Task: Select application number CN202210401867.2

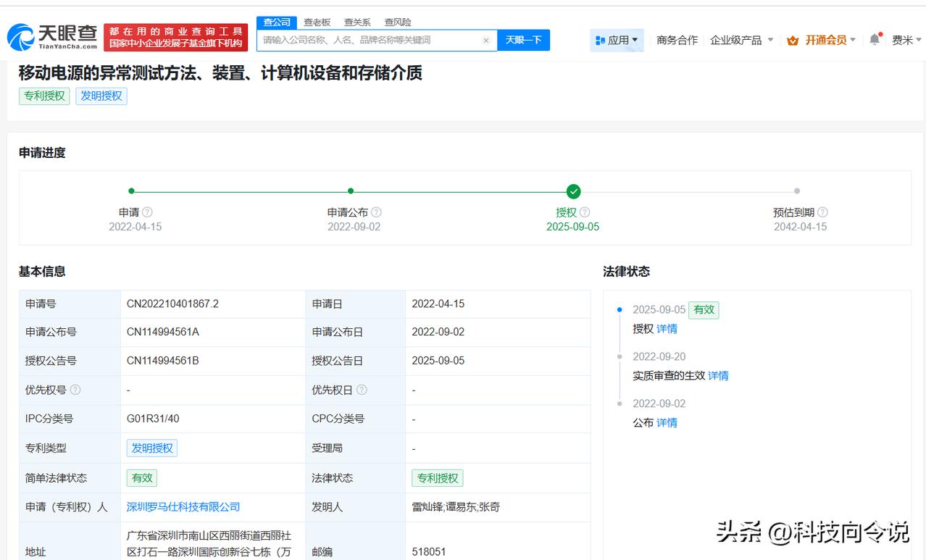Action: point(172,304)
